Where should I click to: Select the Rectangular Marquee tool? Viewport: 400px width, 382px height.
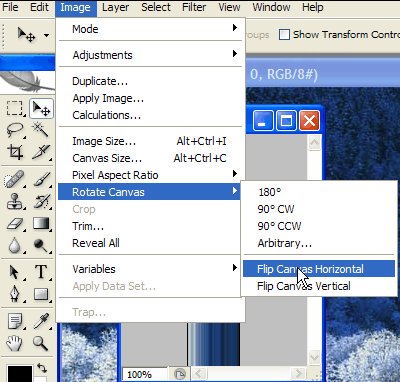[x=15, y=109]
